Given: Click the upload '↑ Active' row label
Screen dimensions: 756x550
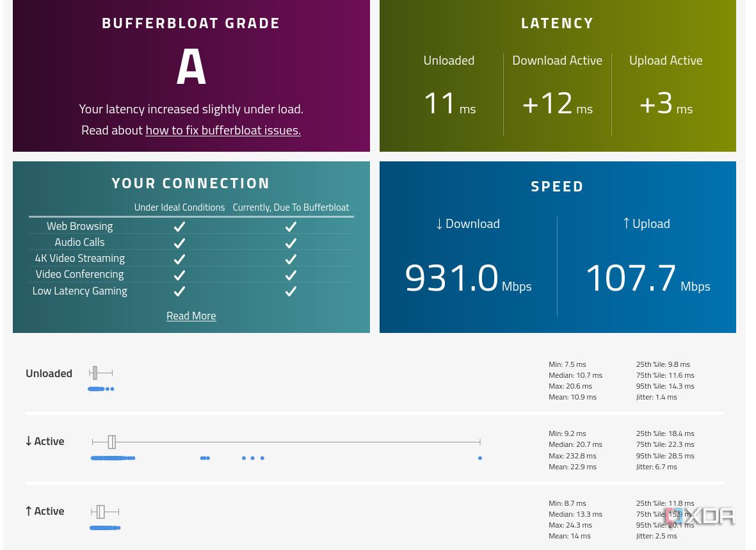Looking at the screenshot, I should pos(45,512).
